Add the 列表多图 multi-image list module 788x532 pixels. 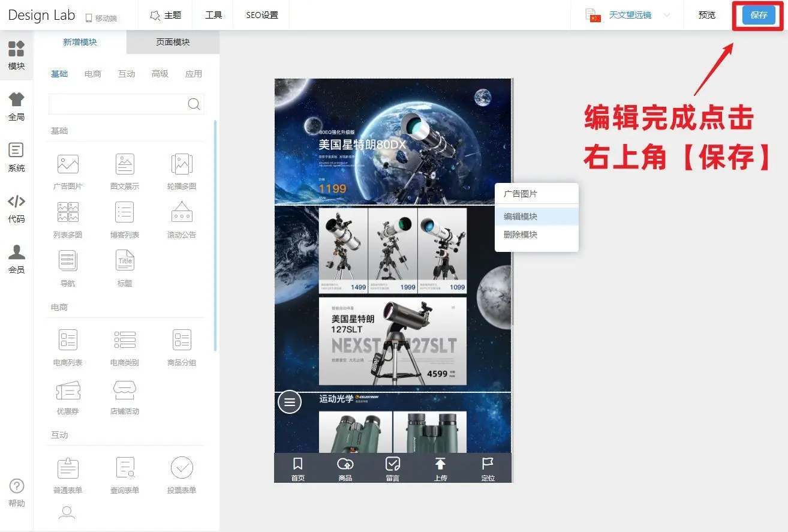[68, 220]
